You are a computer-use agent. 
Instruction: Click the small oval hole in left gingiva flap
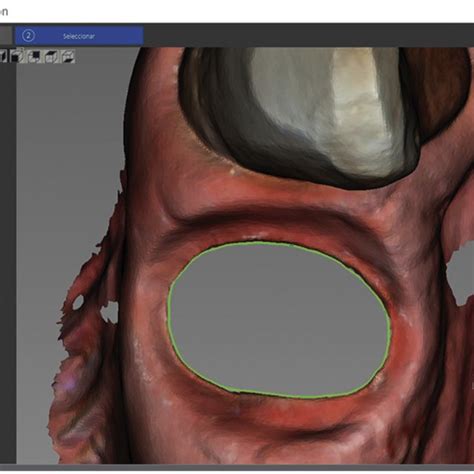[x=78, y=302]
